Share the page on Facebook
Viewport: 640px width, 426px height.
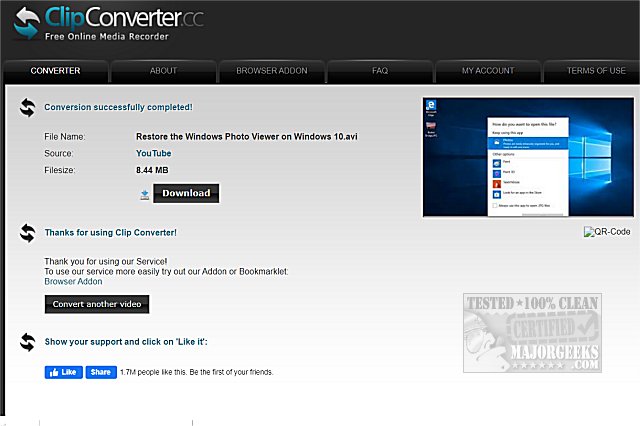coord(101,372)
